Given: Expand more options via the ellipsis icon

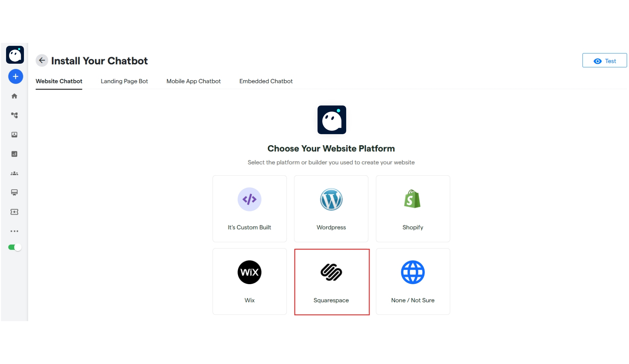Looking at the screenshot, I should [14, 231].
